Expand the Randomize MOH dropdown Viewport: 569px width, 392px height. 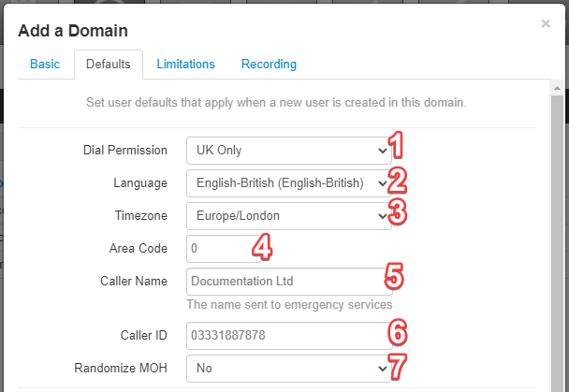coord(289,369)
